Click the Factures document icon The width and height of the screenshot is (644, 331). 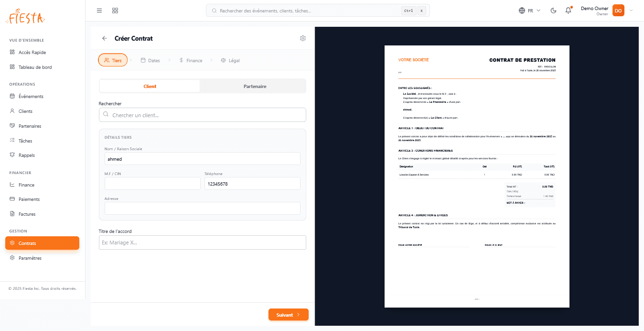tap(12, 214)
